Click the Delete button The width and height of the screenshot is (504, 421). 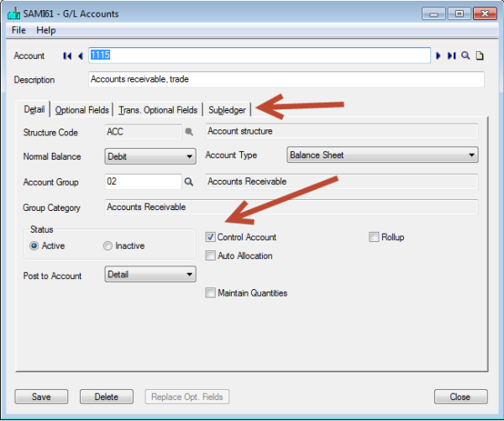pos(106,397)
